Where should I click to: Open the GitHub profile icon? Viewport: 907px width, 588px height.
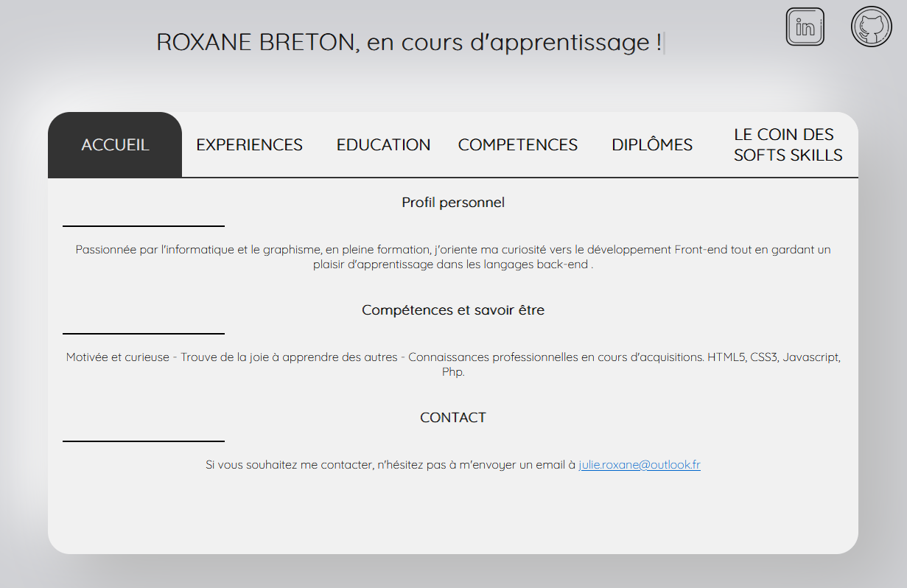click(x=871, y=27)
